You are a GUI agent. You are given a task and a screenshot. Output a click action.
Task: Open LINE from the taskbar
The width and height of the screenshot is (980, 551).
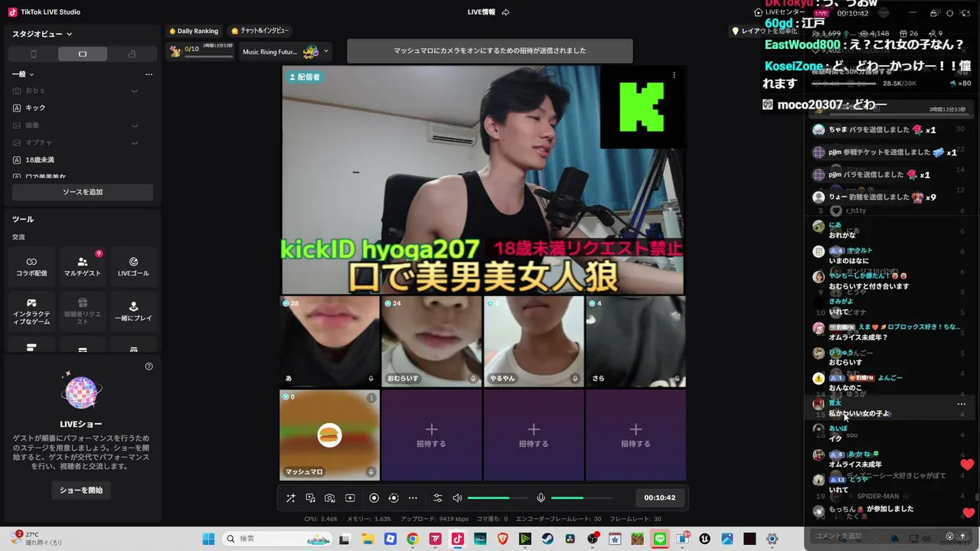click(x=660, y=539)
